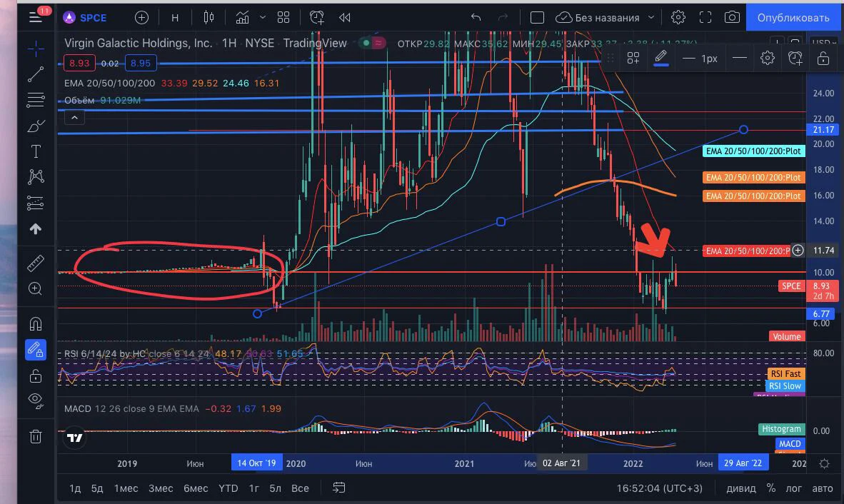Viewport: 844px width, 504px height.
Task: Click the 'дивид' dividends adjustment button
Action: [741, 488]
